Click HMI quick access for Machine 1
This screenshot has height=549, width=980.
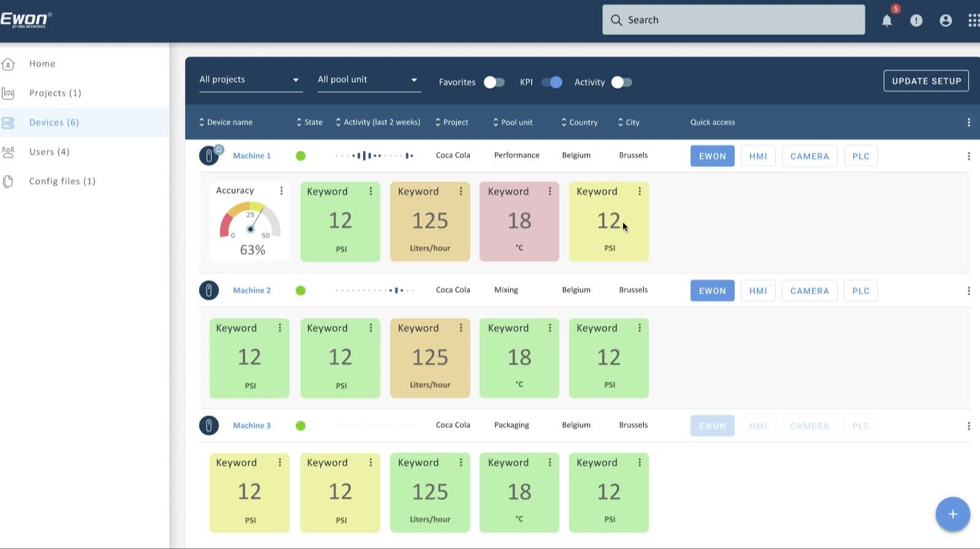(x=758, y=156)
